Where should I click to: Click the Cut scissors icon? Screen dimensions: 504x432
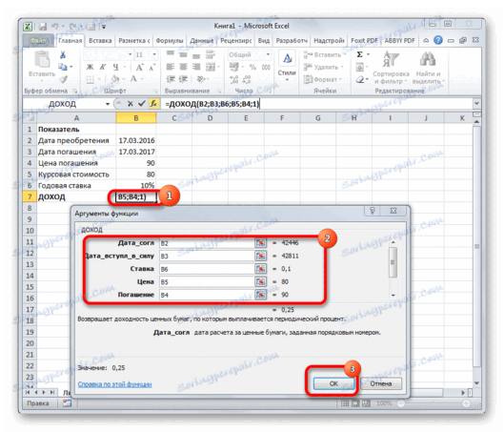(x=63, y=54)
